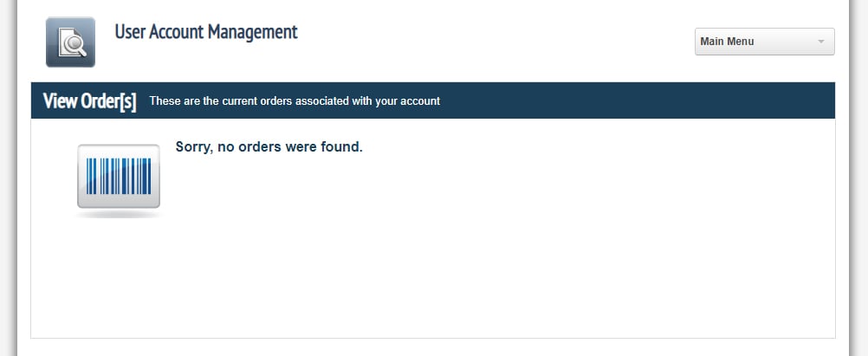Click the Main Menu dropdown arrow

click(821, 42)
